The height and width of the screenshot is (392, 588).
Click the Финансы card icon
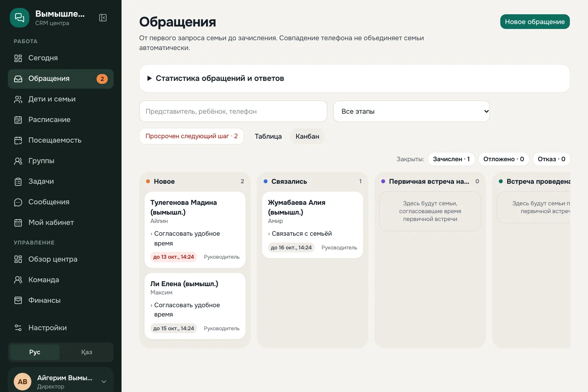point(18,301)
